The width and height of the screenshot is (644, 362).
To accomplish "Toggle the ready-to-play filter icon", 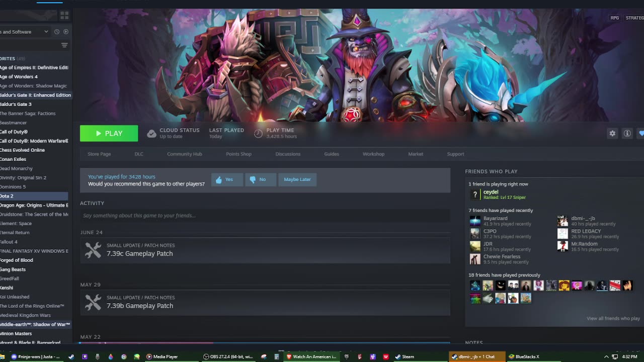I will point(66,32).
